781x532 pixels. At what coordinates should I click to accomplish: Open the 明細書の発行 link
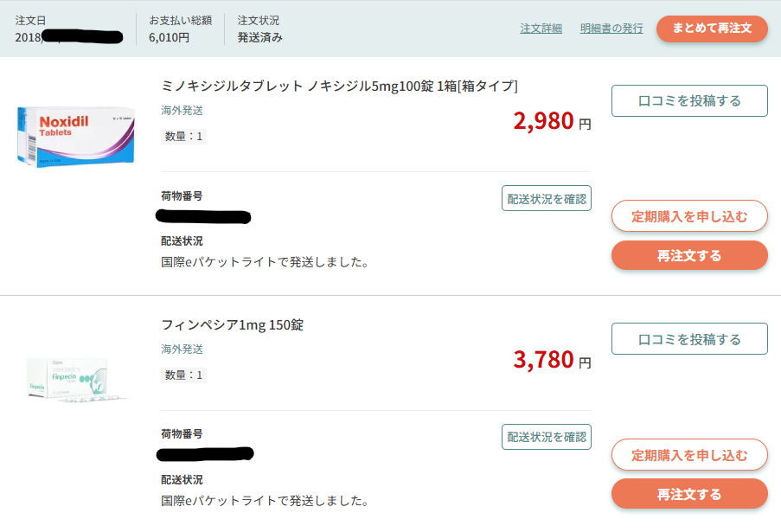(611, 29)
